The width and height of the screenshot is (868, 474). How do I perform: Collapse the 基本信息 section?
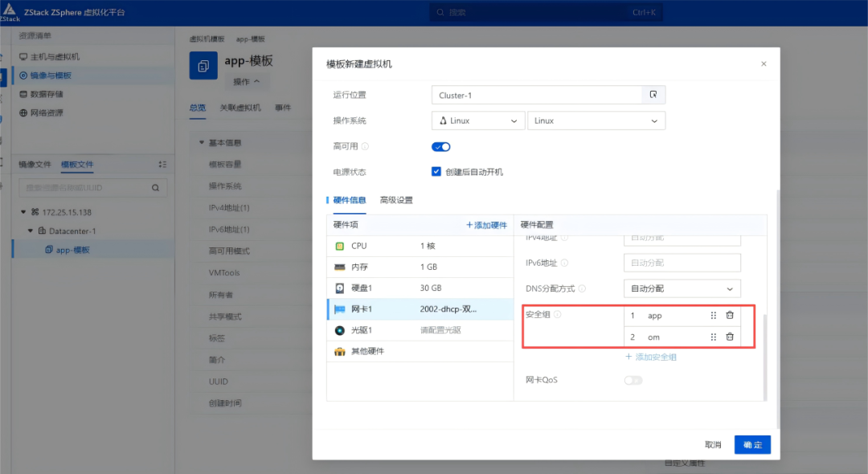click(x=201, y=143)
